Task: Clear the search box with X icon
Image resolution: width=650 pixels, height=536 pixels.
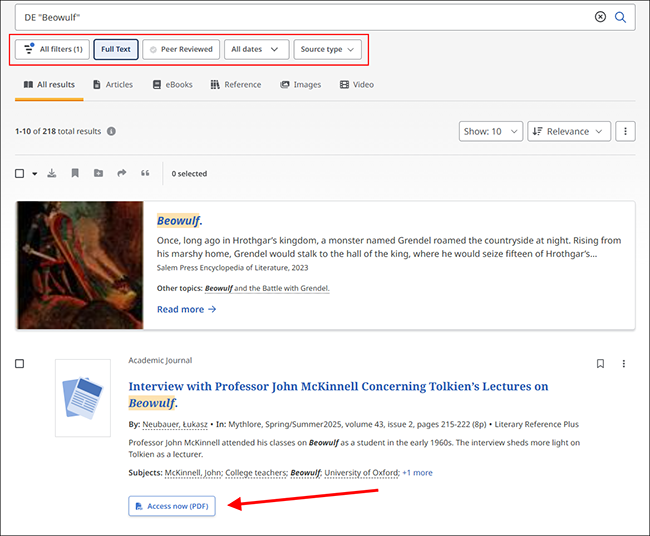Action: click(600, 17)
